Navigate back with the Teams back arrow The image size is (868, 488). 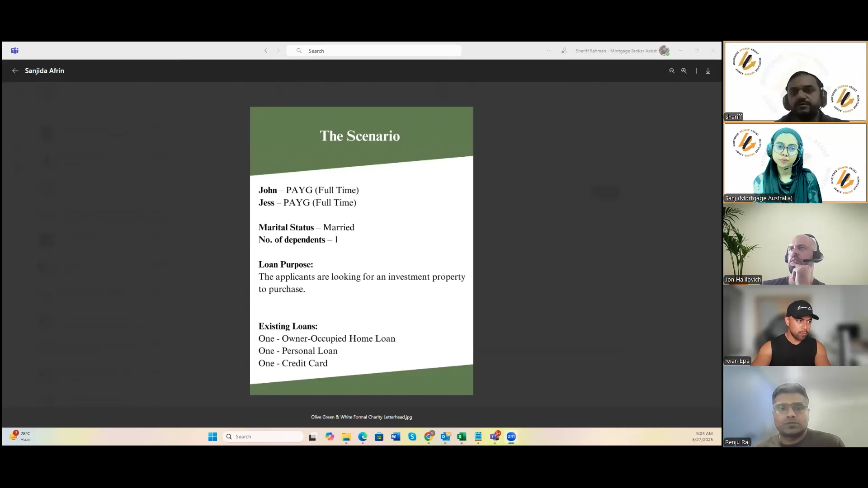point(266,51)
